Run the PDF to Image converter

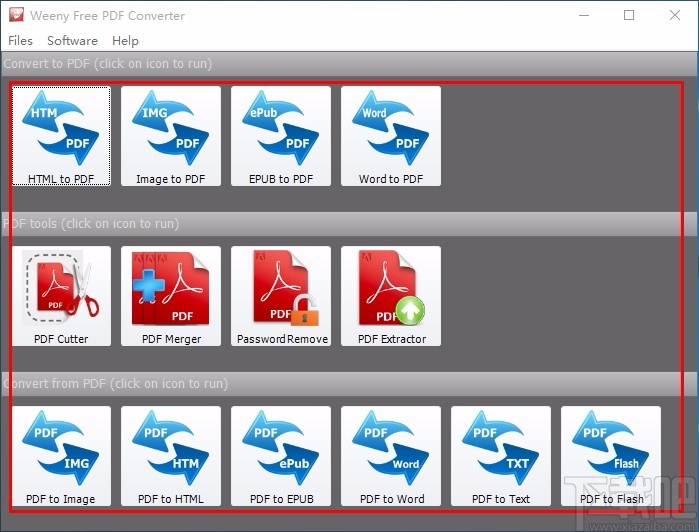[x=61, y=456]
